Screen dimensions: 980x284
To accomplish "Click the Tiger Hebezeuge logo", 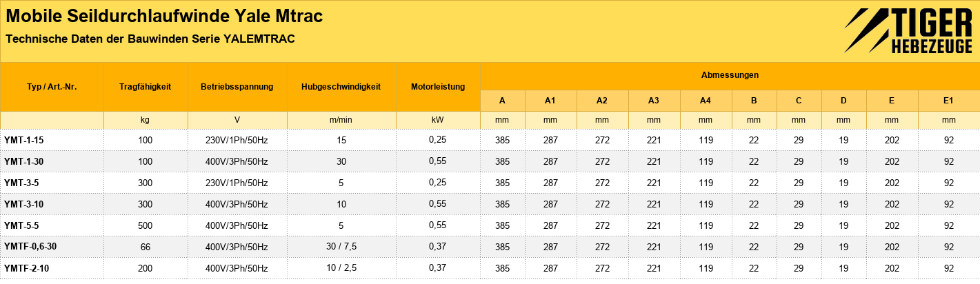I will pos(908,32).
